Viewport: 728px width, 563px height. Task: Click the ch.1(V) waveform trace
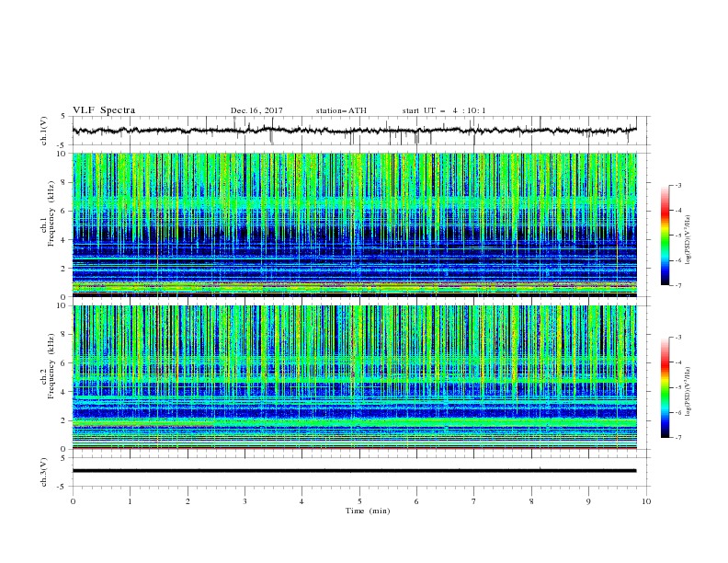[x=354, y=131]
